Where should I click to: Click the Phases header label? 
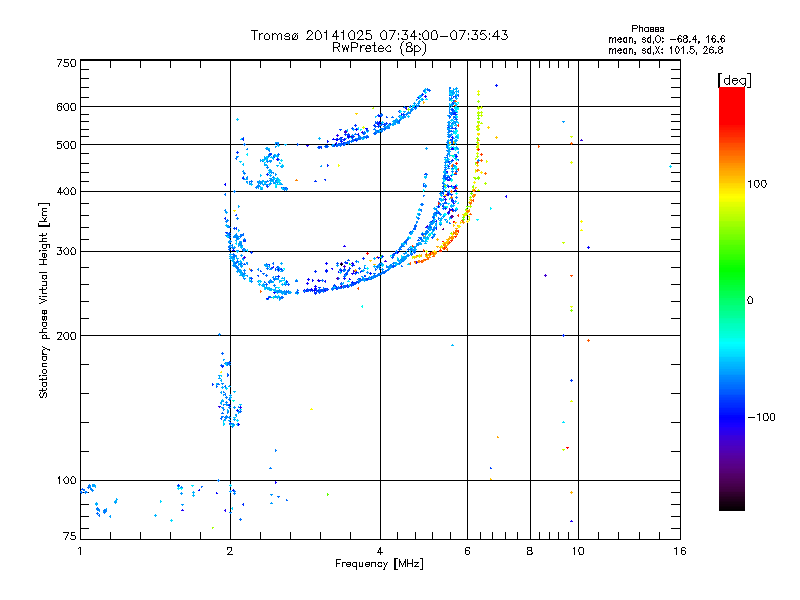(647, 29)
